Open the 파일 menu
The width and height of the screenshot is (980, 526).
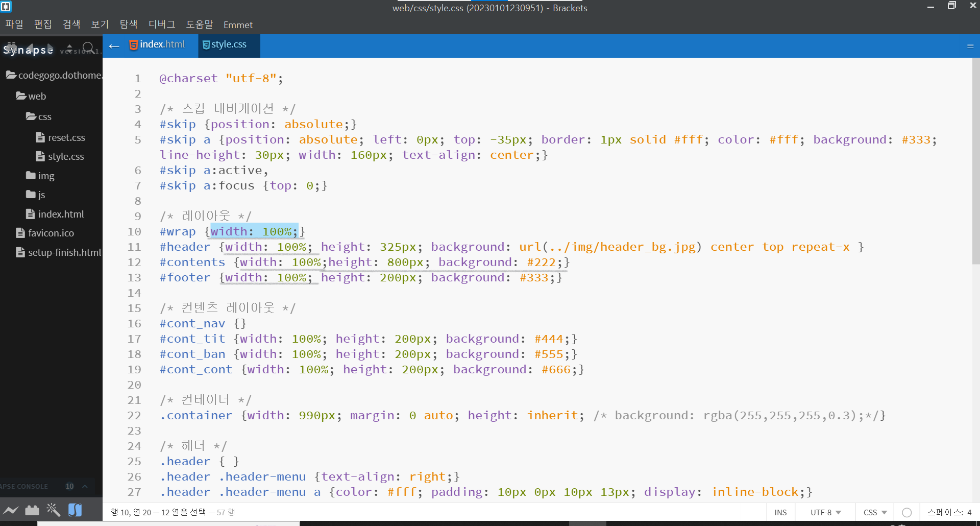(x=14, y=24)
